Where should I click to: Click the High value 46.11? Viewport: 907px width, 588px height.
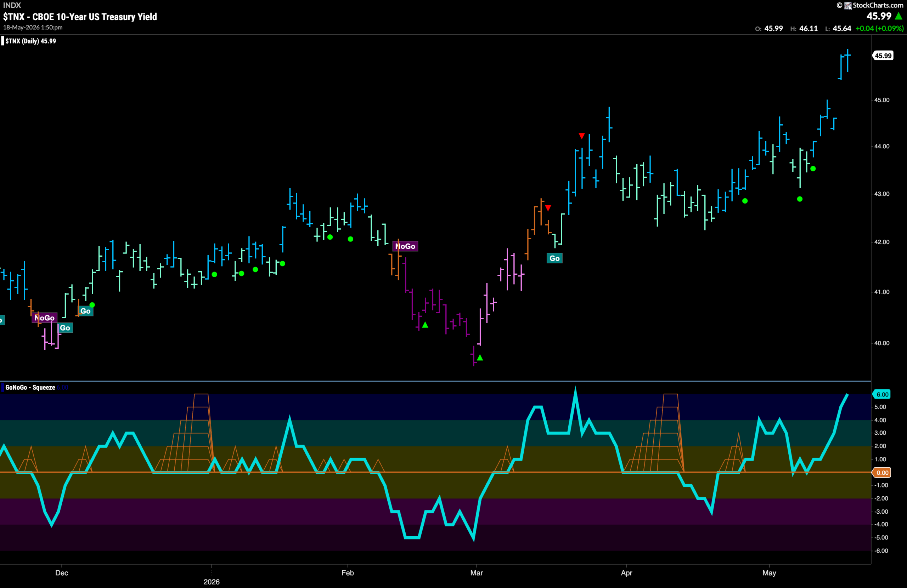[808, 29]
